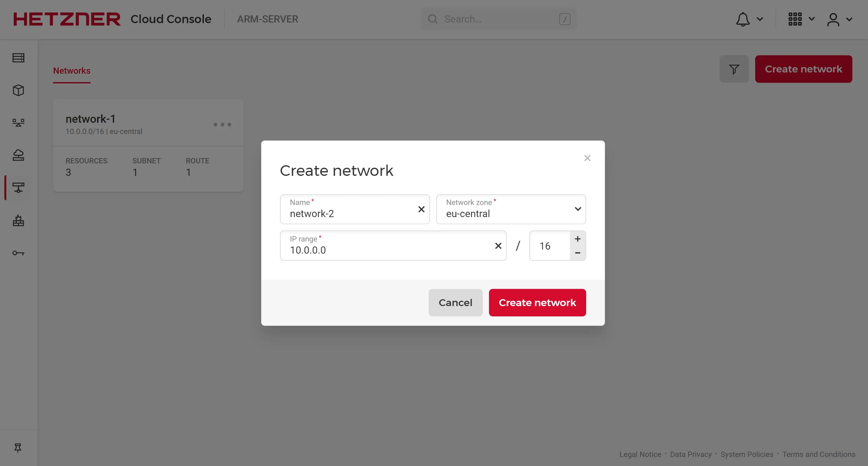The width and height of the screenshot is (868, 466).
Task: Open the user account dropdown
Action: [x=838, y=19]
